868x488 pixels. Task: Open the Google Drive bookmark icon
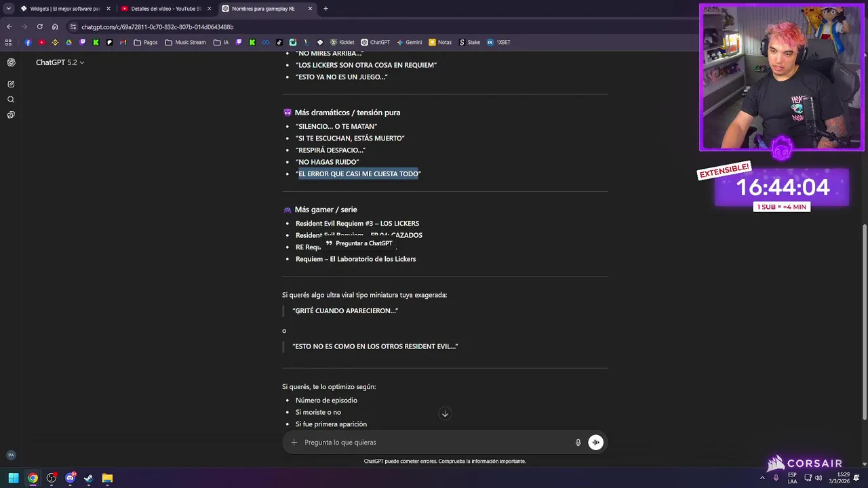(x=68, y=42)
